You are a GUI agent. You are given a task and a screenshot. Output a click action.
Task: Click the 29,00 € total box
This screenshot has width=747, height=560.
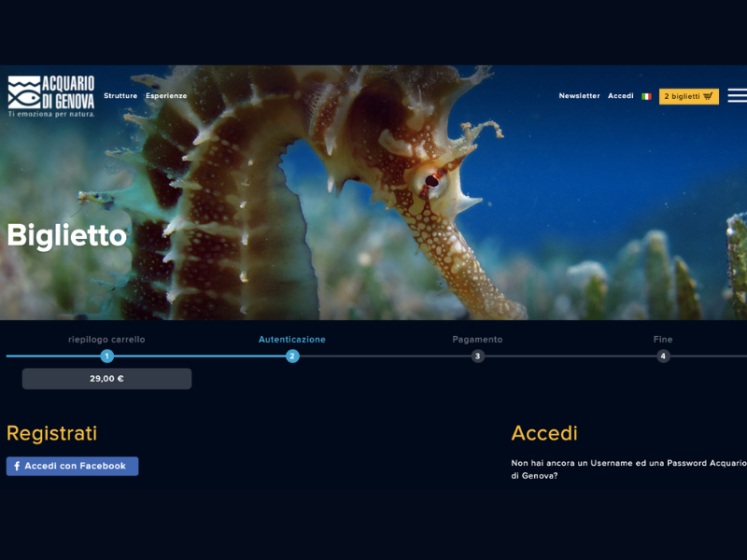106,379
